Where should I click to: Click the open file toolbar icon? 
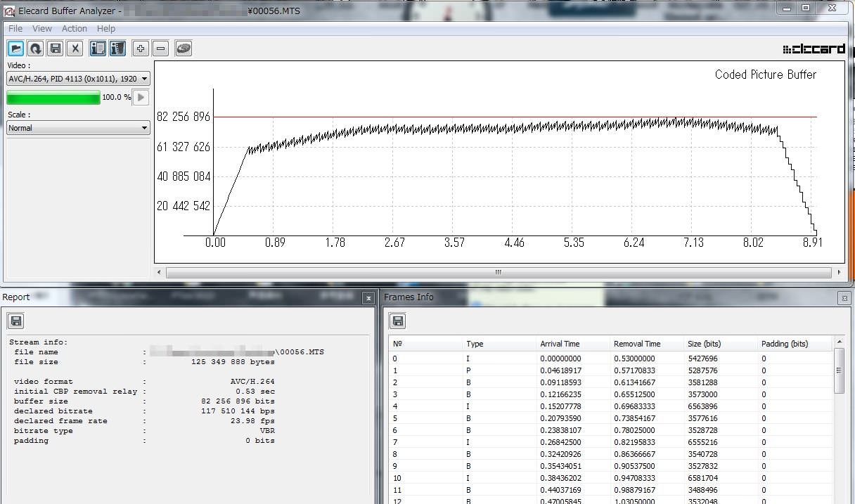pyautogui.click(x=15, y=49)
